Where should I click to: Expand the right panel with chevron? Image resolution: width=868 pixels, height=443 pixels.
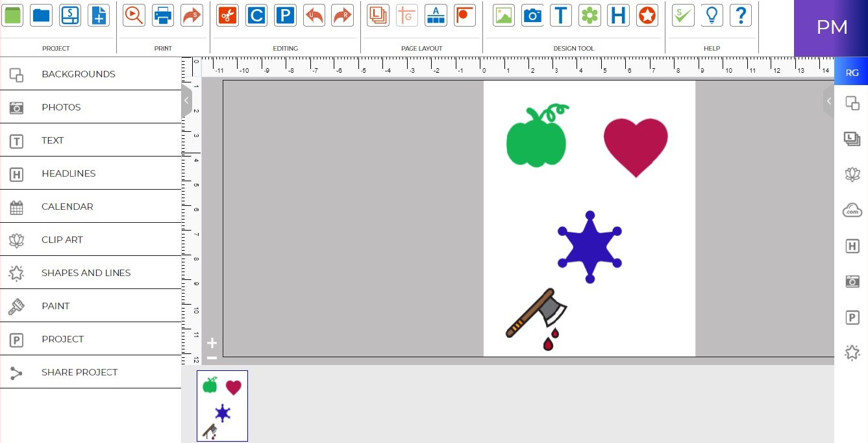(828, 101)
